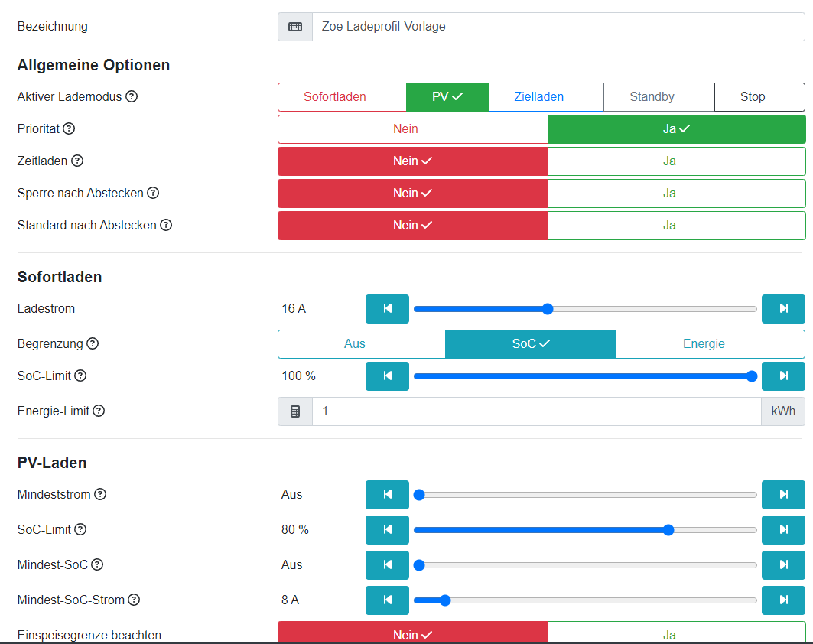Click help icon beside Sperre nach Abstecken

click(x=153, y=194)
